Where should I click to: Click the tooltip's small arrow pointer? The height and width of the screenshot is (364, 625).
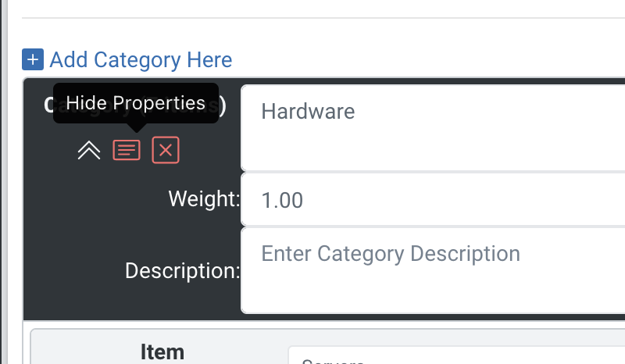point(137,127)
